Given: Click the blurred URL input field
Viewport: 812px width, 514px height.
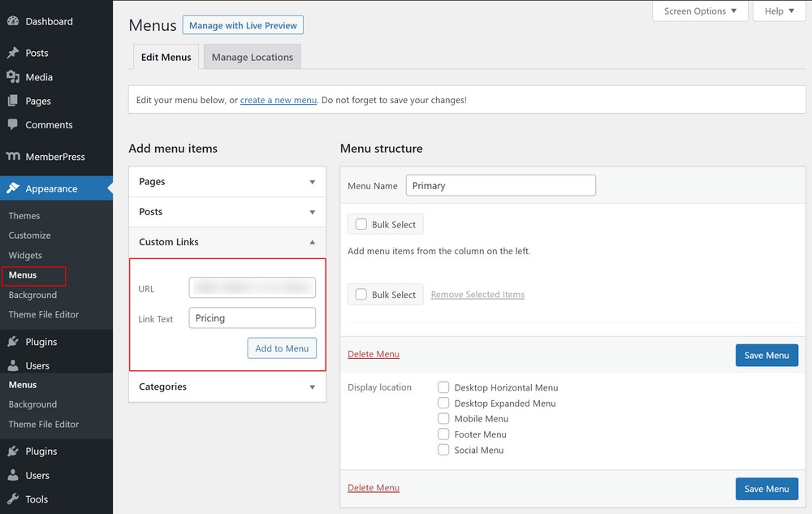Looking at the screenshot, I should pos(253,287).
